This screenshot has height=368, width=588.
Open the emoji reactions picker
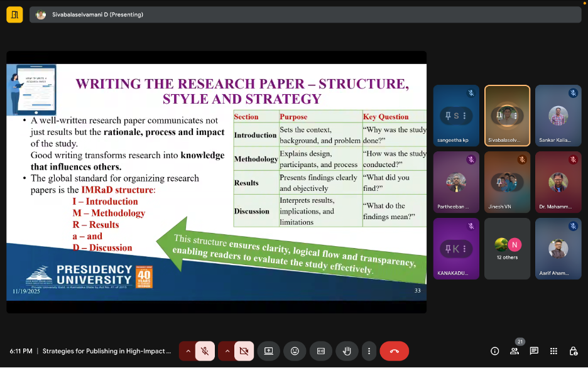(295, 351)
